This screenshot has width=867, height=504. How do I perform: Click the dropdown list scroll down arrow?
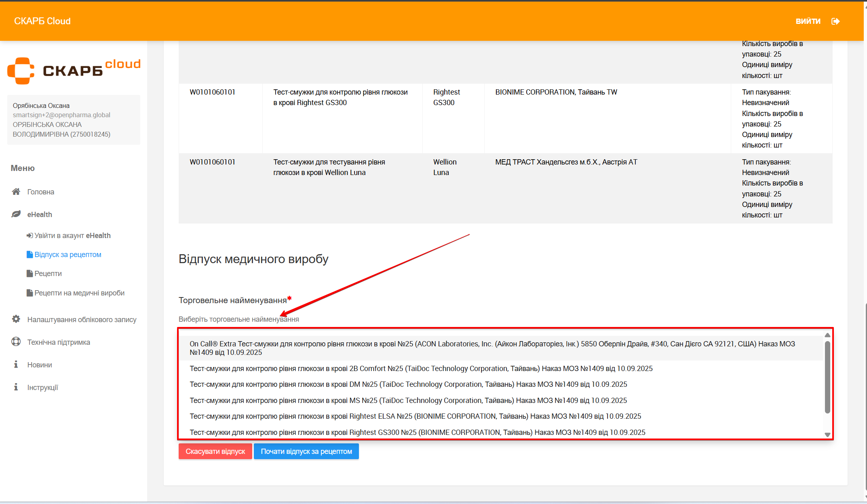[x=827, y=435]
